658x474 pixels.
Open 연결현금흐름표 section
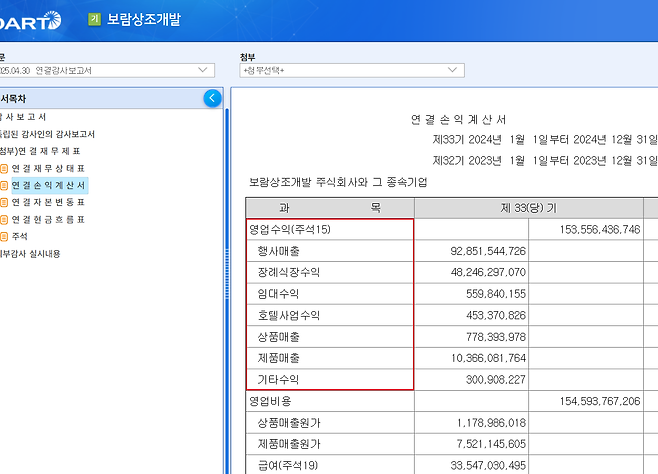(48, 220)
